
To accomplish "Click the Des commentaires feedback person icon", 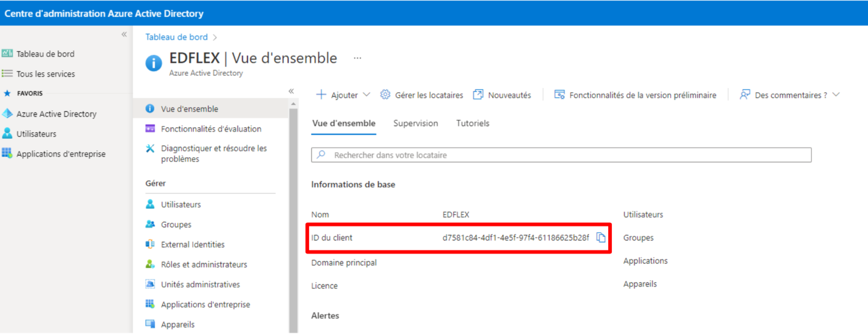I will [x=745, y=94].
